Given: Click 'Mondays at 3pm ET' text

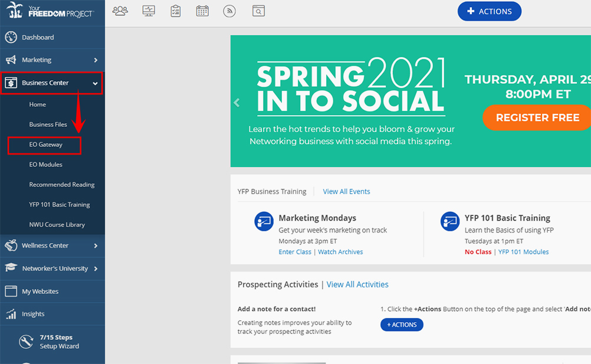Looking at the screenshot, I should (x=307, y=241).
